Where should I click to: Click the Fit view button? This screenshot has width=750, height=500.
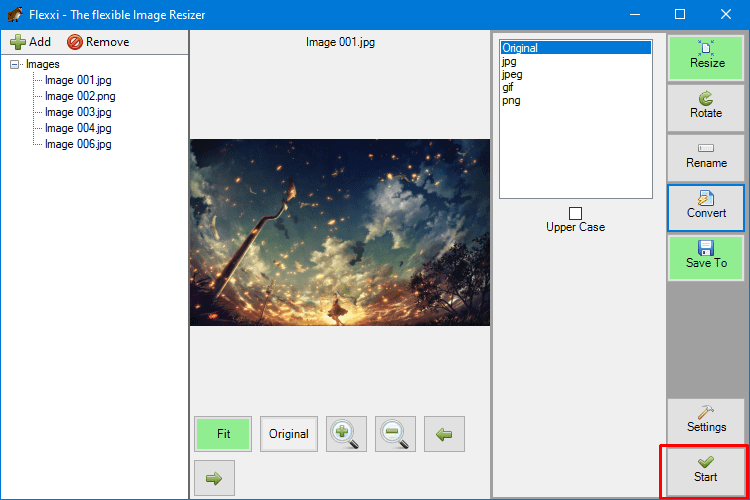223,434
